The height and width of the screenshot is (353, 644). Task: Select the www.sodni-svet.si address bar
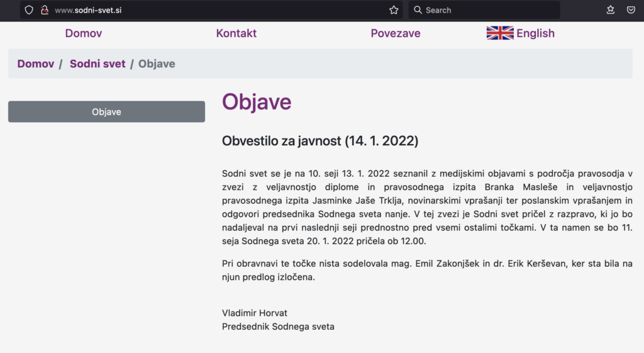[211, 10]
